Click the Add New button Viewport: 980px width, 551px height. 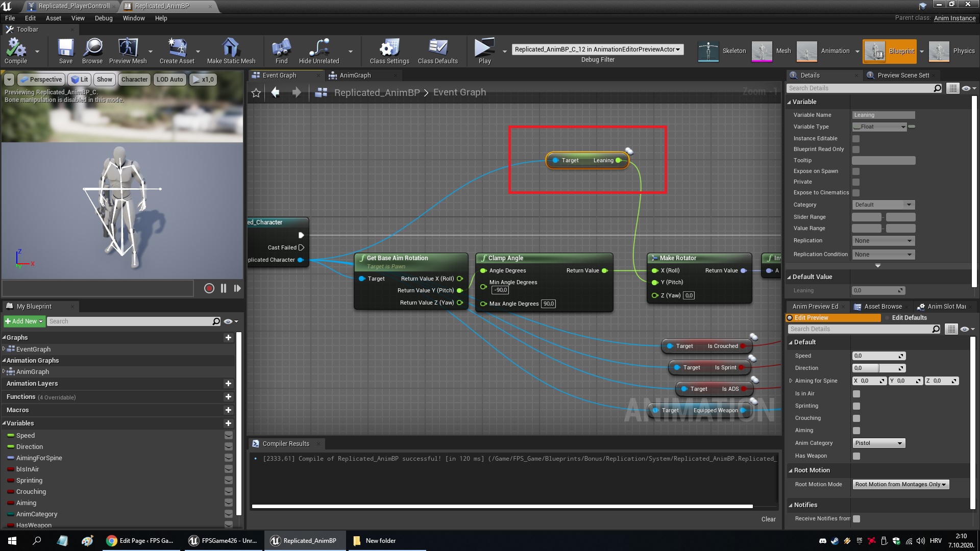(24, 321)
